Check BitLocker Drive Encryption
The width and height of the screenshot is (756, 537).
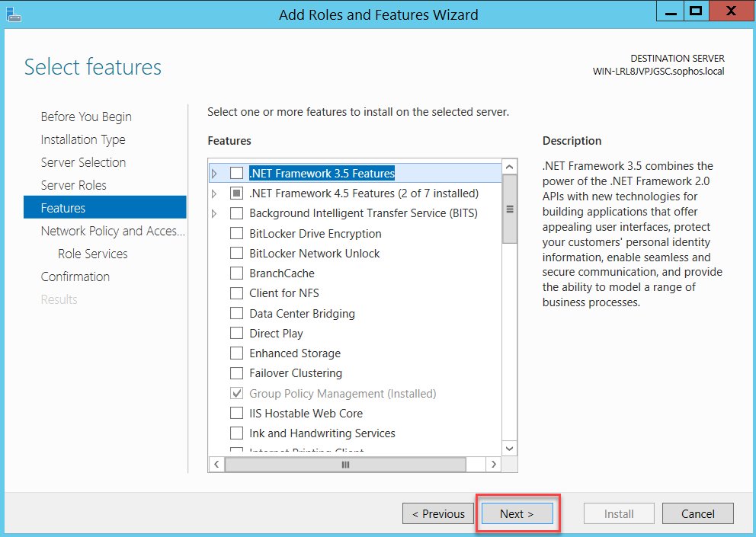236,233
